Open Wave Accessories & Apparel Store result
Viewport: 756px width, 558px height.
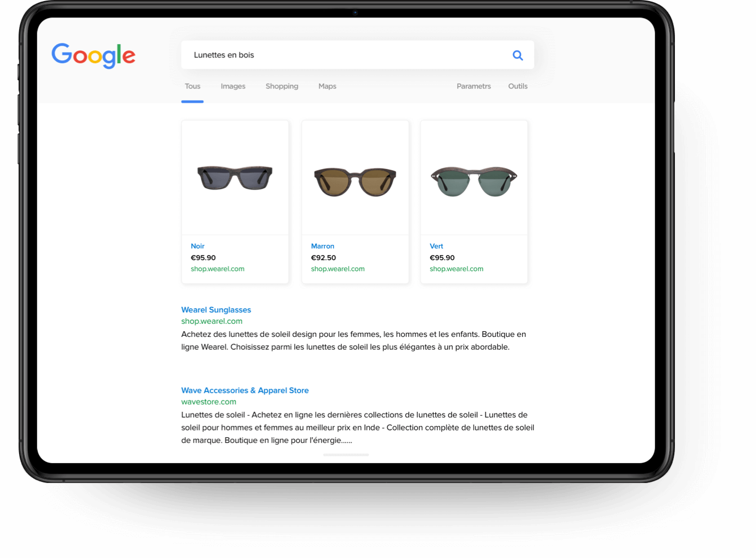(245, 390)
